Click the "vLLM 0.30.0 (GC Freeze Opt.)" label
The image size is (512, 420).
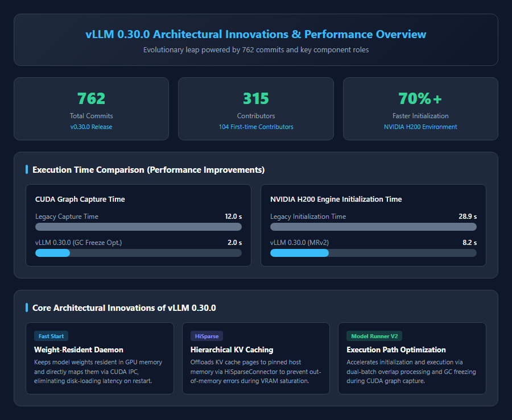(79, 243)
